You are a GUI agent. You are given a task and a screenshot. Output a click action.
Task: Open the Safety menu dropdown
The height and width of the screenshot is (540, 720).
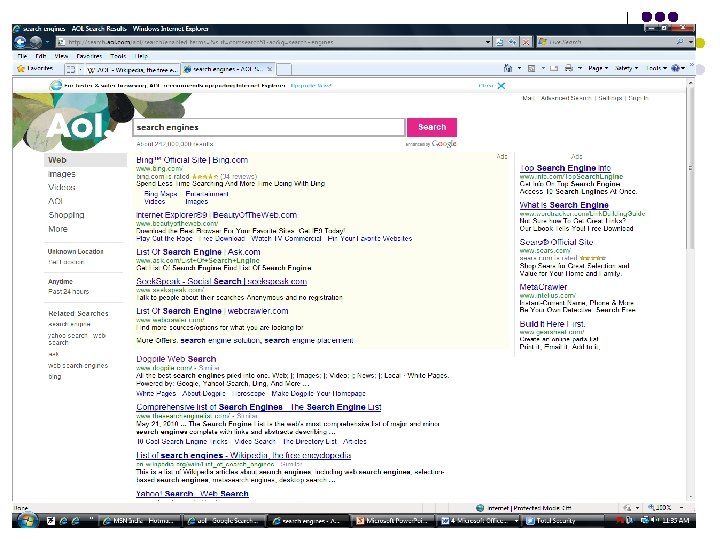tap(626, 68)
